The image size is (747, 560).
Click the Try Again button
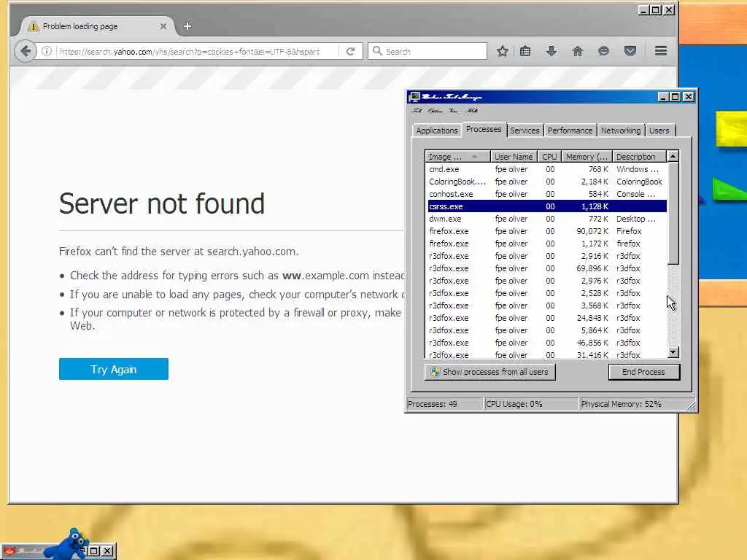pos(113,369)
